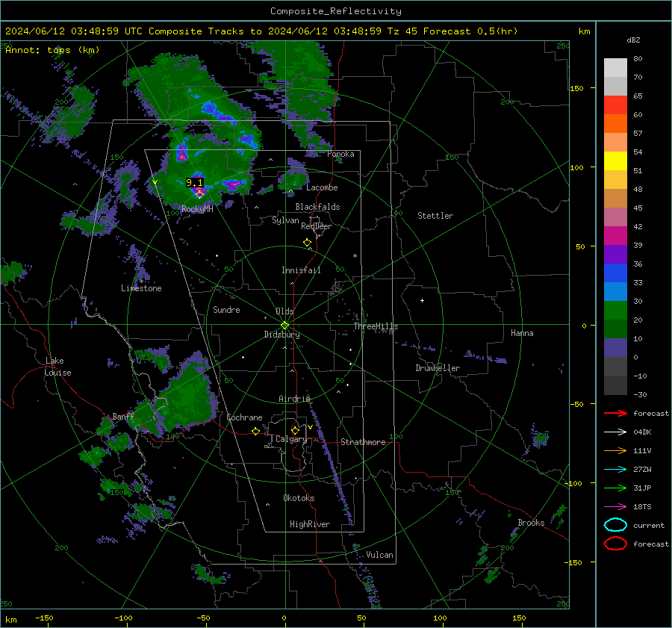Click the Brooks city label
This screenshot has width=672, height=628.
point(531,523)
